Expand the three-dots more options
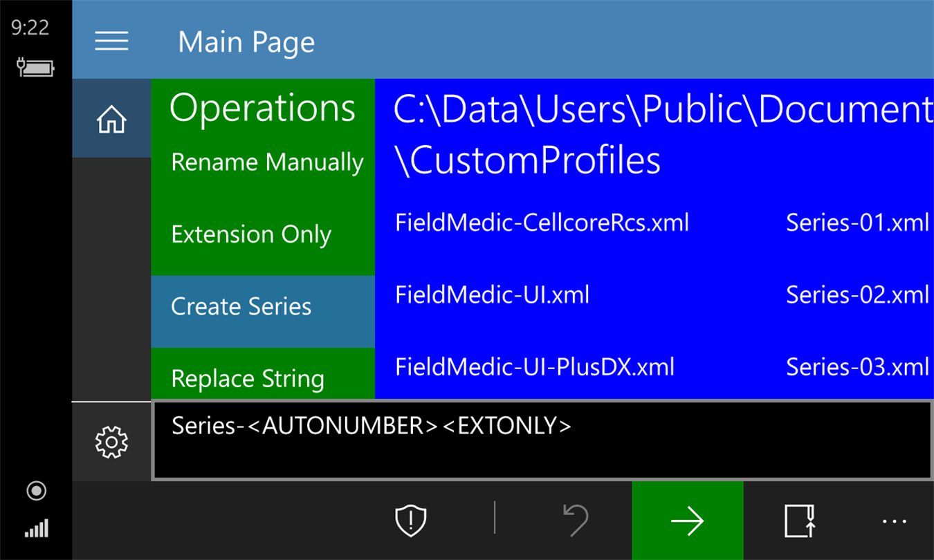Screen dimensions: 934x560 [894, 521]
